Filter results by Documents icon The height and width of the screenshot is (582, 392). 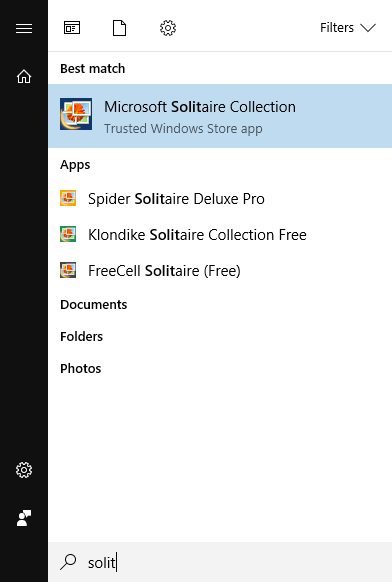click(119, 28)
